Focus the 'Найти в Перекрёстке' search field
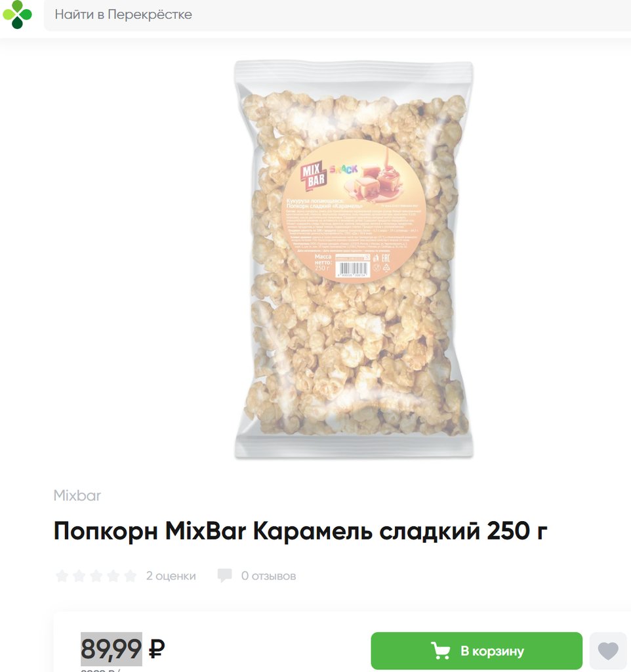 (338, 15)
